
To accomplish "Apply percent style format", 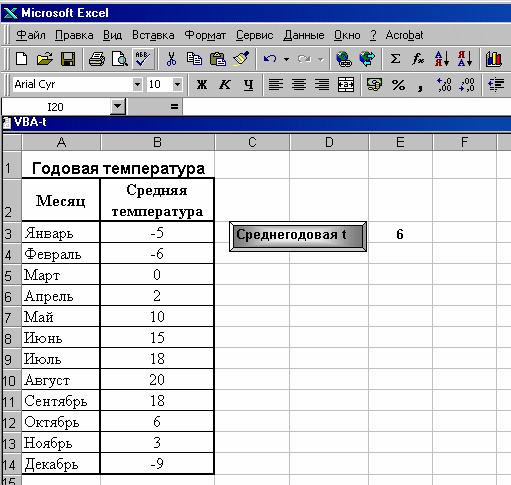I will [x=398, y=85].
